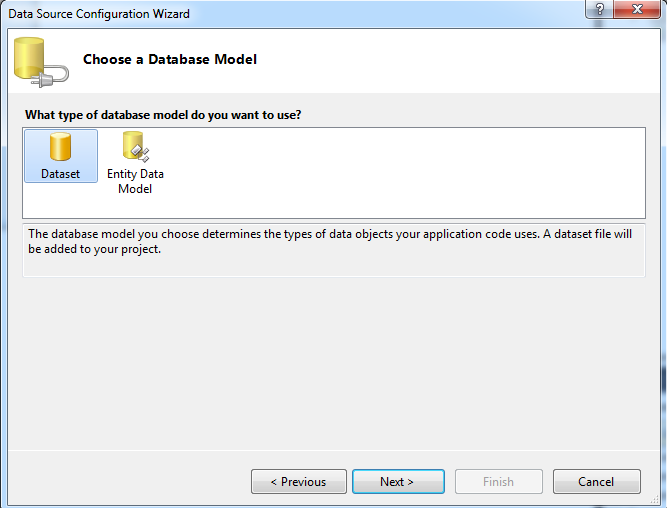
Task: Click empty area of model list box
Action: point(404,172)
